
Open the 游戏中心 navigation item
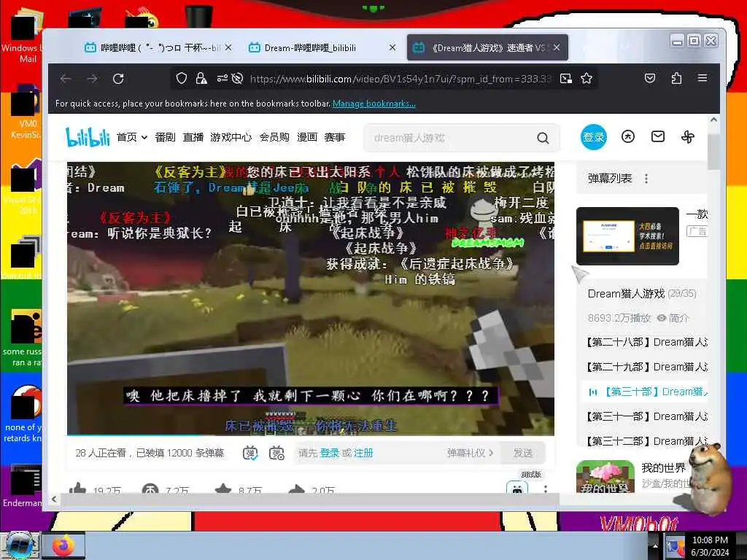pos(231,138)
